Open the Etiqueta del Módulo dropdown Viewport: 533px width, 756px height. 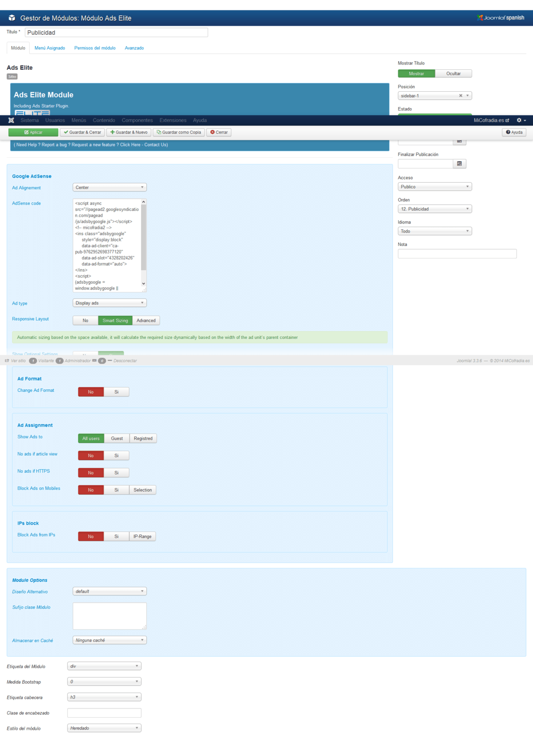(104, 666)
